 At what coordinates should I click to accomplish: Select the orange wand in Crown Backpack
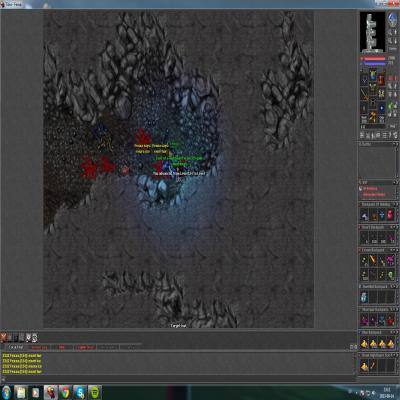point(373,259)
